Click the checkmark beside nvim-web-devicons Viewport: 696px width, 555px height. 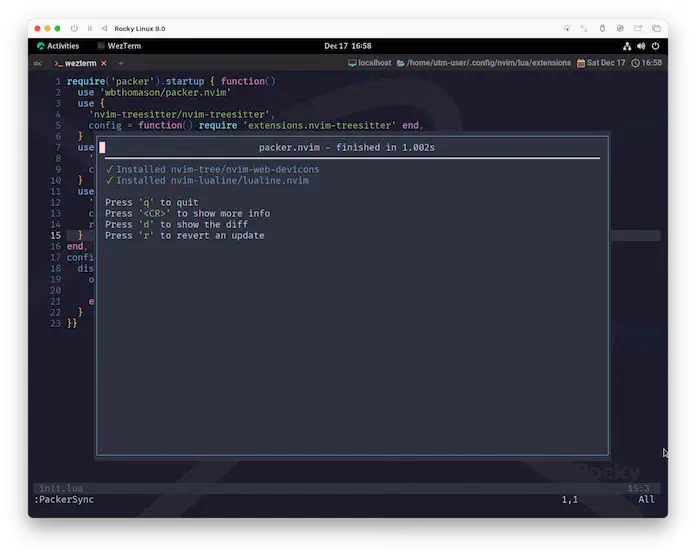point(109,169)
